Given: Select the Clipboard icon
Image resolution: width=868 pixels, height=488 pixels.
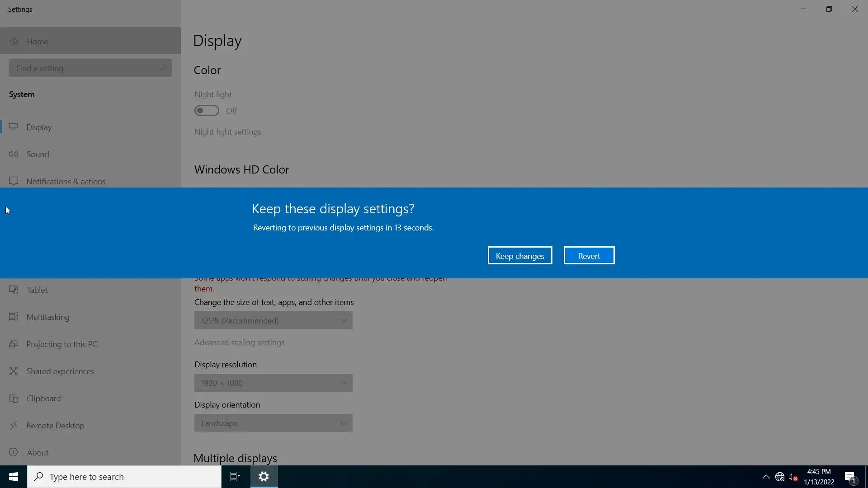Looking at the screenshot, I should click(14, 398).
